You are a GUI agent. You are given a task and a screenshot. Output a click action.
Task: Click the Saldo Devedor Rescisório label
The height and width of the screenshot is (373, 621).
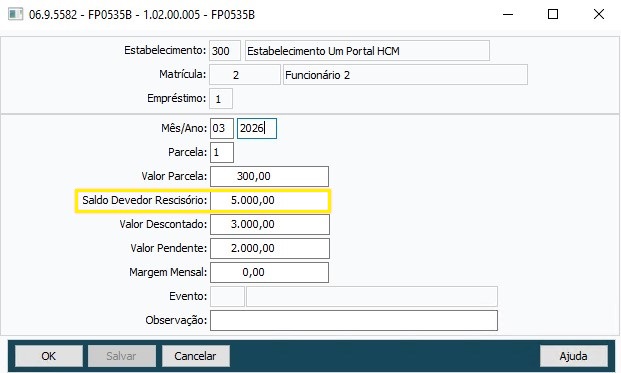145,200
